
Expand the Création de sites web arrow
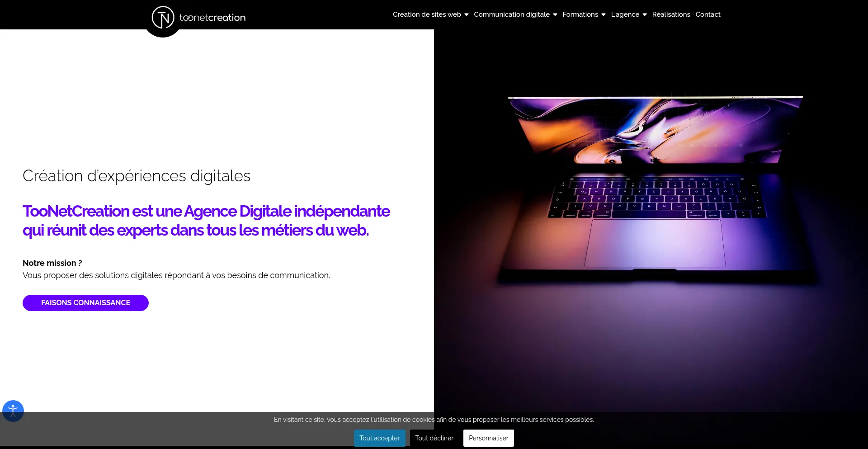coord(467,14)
